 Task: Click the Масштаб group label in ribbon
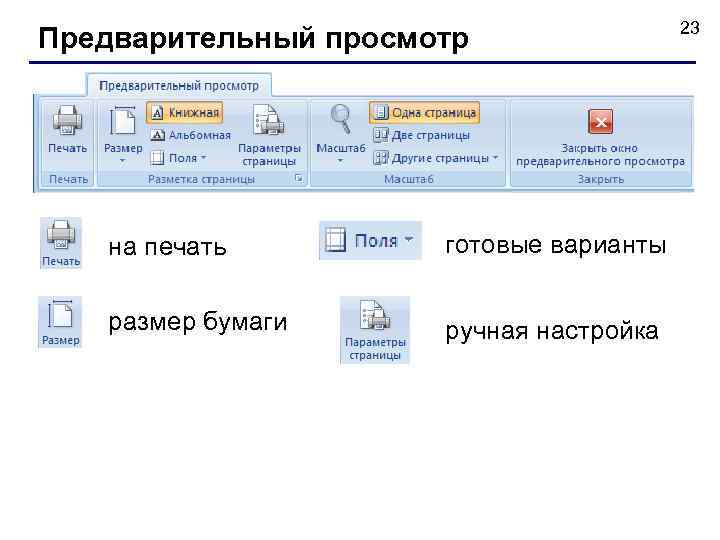click(409, 179)
